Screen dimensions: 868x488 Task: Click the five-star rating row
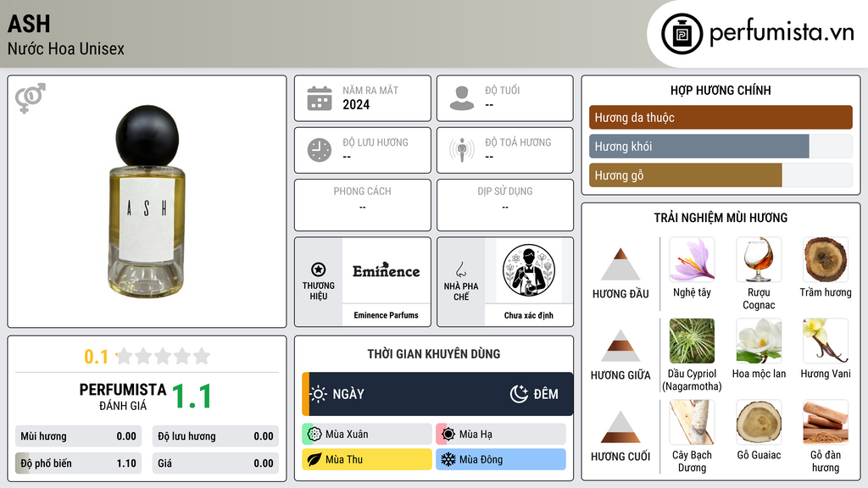(x=163, y=356)
